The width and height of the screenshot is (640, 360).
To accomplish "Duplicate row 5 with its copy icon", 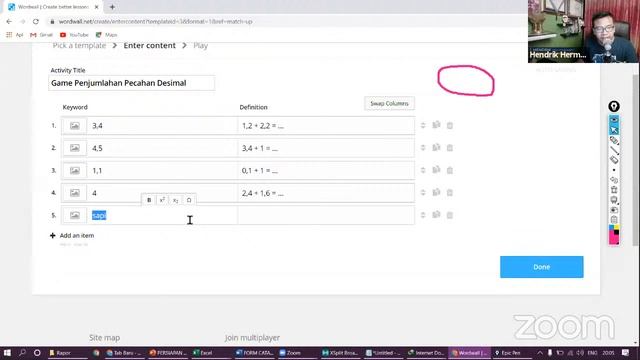I will 436,215.
